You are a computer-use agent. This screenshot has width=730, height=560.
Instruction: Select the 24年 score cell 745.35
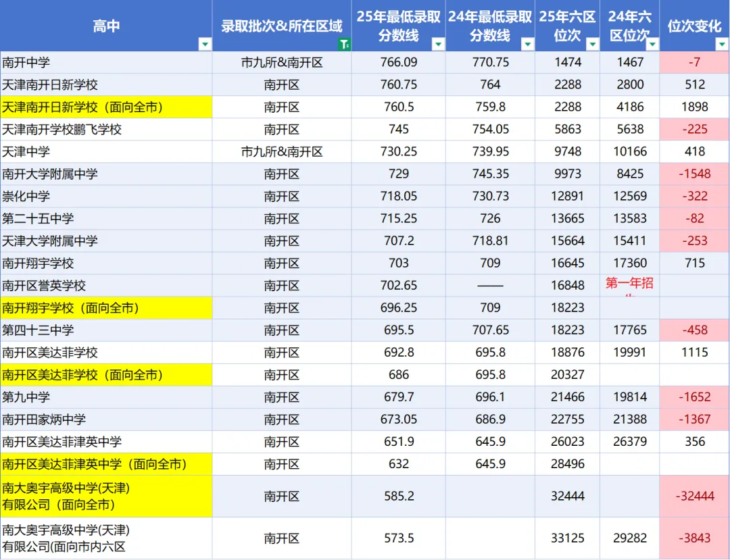coord(490,174)
